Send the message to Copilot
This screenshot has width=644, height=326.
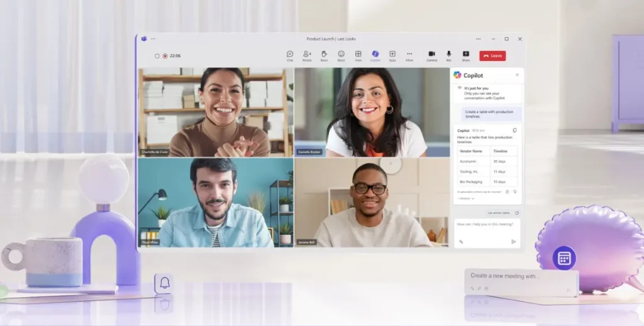(x=513, y=242)
